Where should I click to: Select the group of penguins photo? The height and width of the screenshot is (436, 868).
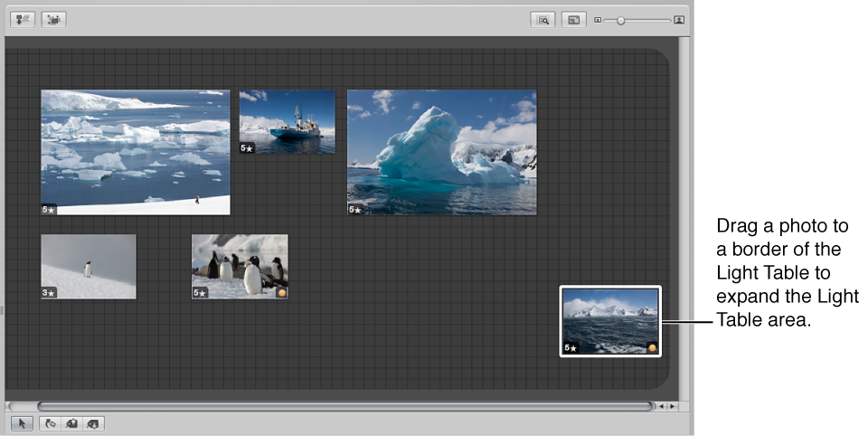[240, 264]
